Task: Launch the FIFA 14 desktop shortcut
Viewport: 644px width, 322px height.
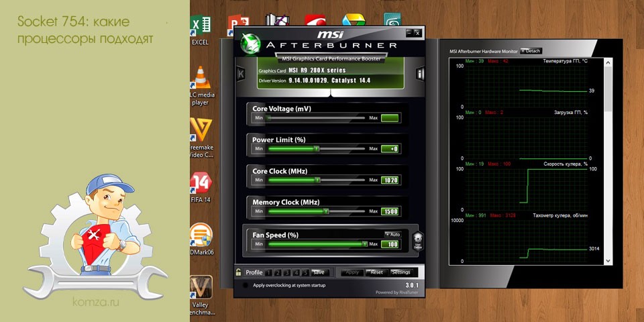Action: [201, 188]
